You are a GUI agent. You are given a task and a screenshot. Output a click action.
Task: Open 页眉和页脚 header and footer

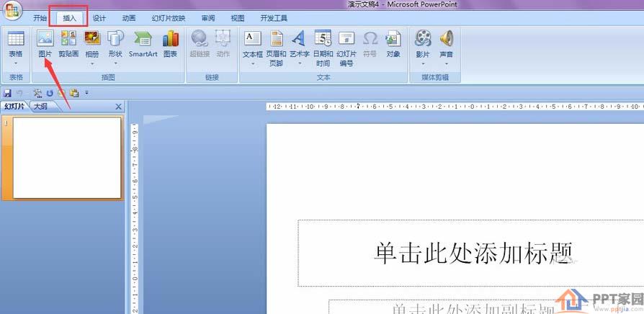(x=277, y=38)
